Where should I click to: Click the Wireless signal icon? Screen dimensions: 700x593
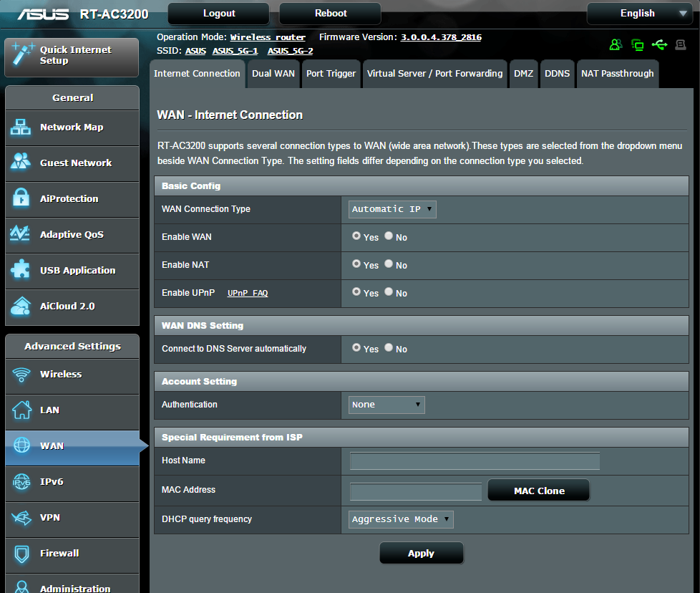click(21, 374)
